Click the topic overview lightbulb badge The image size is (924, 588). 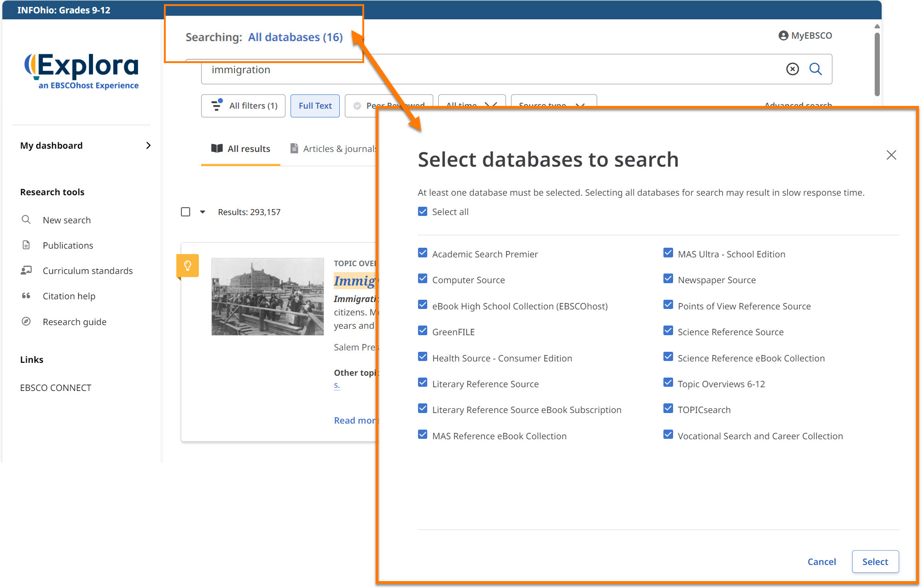188,266
